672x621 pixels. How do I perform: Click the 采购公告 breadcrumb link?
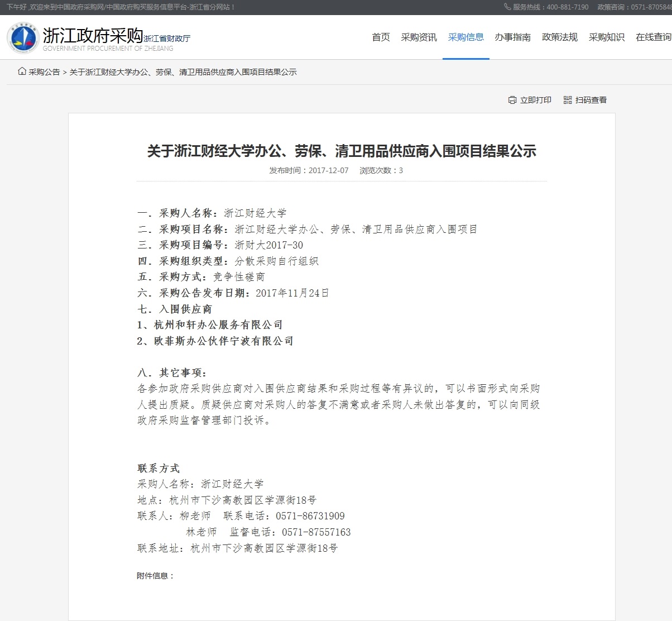[44, 72]
